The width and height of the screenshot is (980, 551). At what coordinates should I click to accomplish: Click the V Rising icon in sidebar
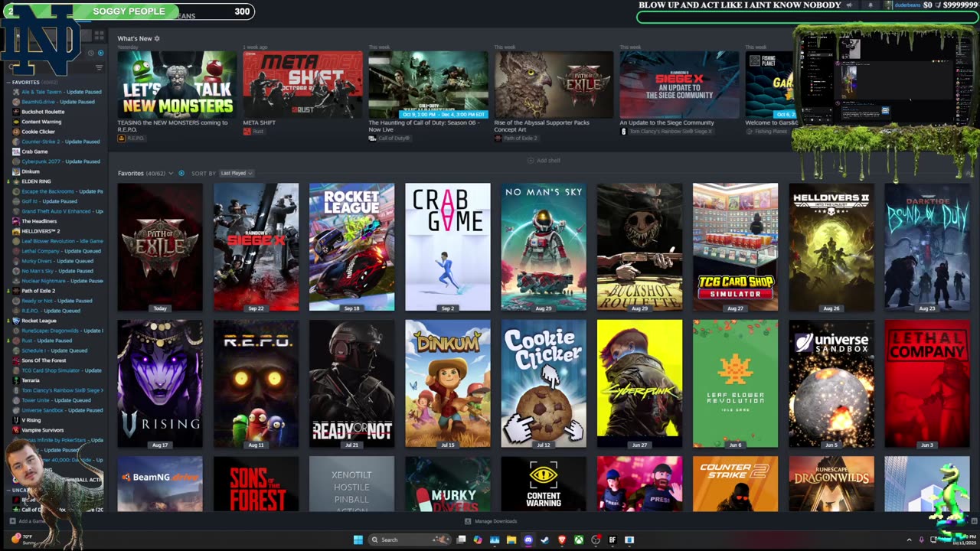[16, 420]
